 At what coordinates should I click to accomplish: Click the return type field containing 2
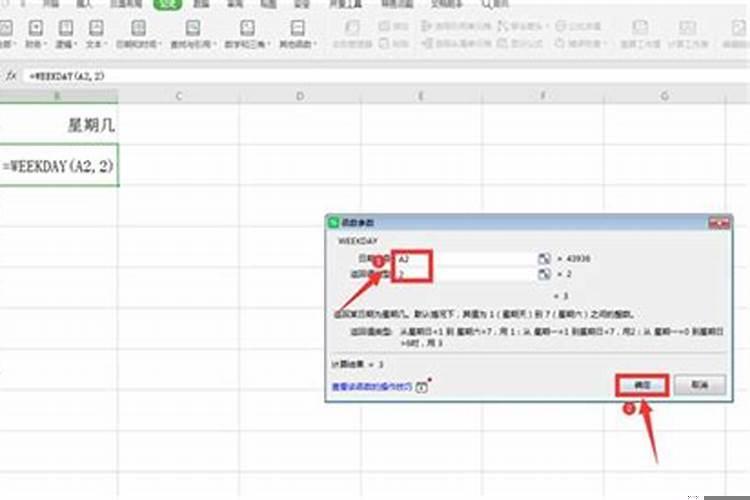click(465, 273)
